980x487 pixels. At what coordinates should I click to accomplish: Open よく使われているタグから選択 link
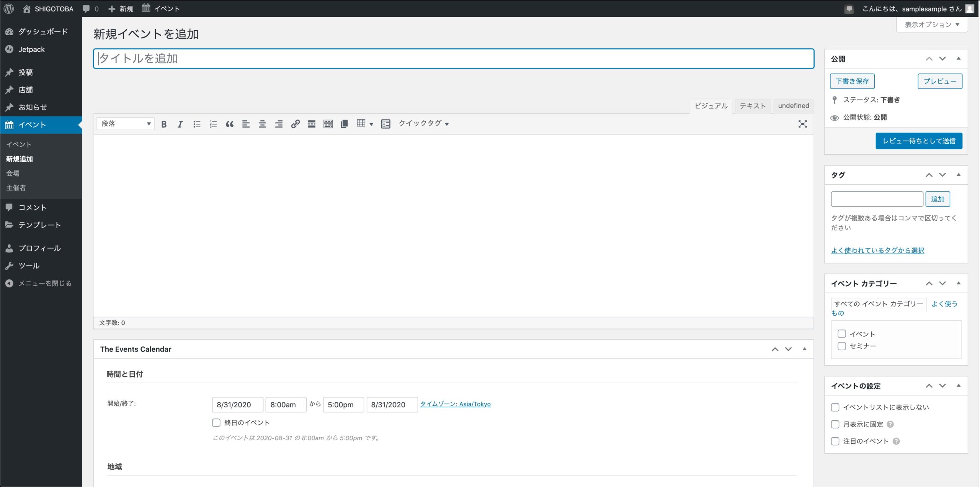coord(877,251)
